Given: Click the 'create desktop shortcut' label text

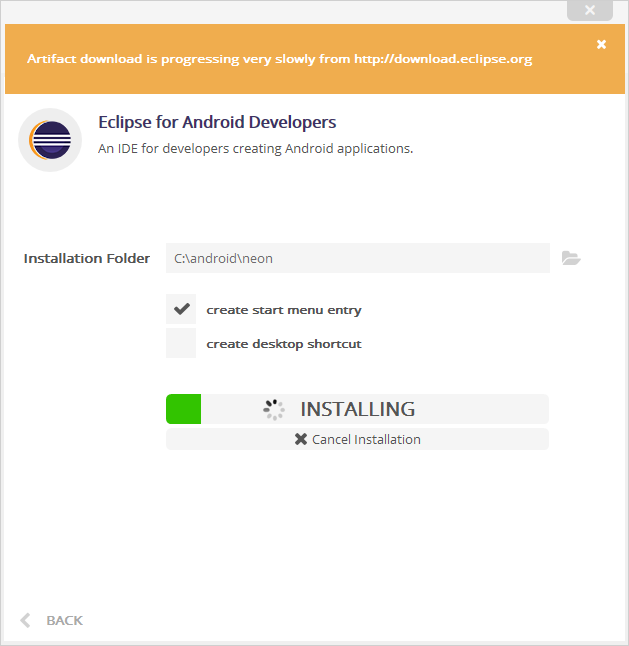Looking at the screenshot, I should pyautogui.click(x=284, y=344).
